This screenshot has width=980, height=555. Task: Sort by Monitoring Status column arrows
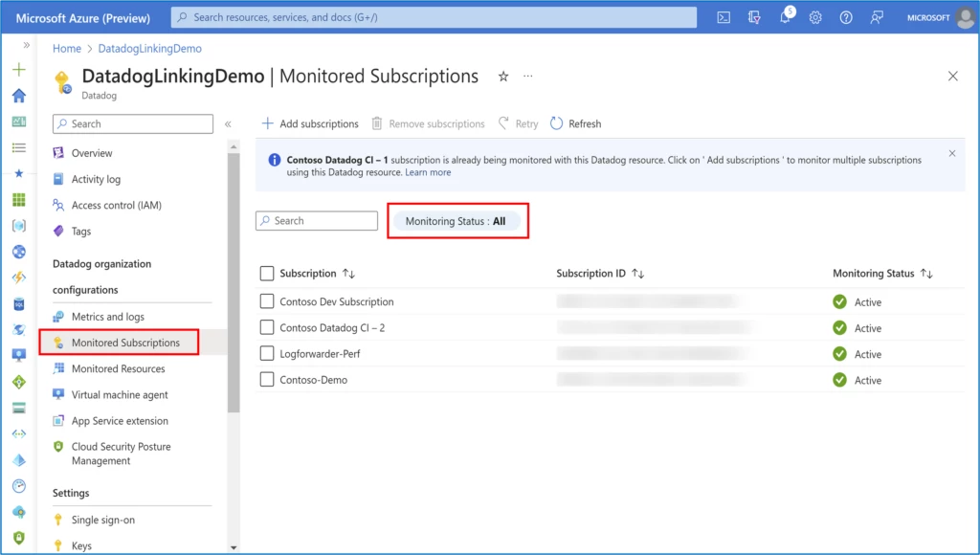pos(926,274)
